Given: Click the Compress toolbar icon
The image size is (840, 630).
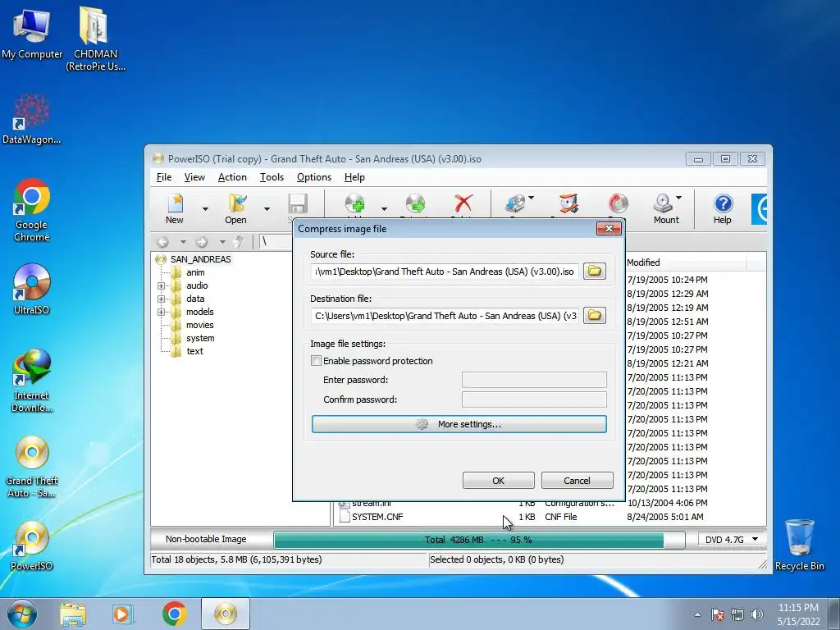Looking at the screenshot, I should (x=568, y=204).
